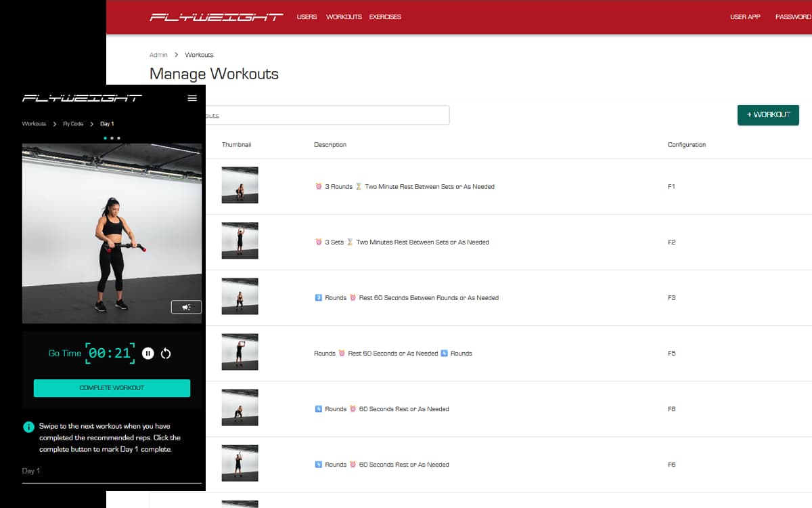Click configuration value F8

tap(671, 409)
